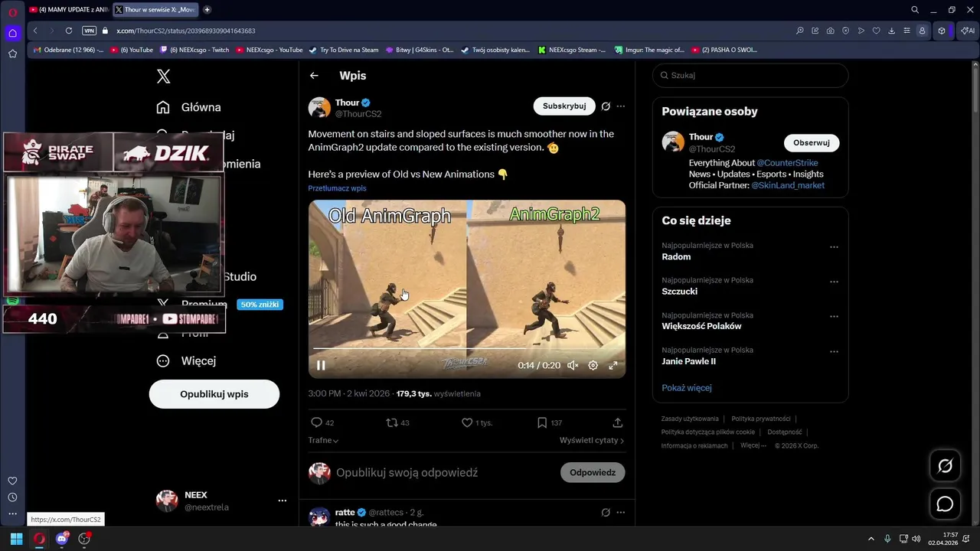Switch to the MAMY UPDATE YouTube tab

tap(68, 10)
